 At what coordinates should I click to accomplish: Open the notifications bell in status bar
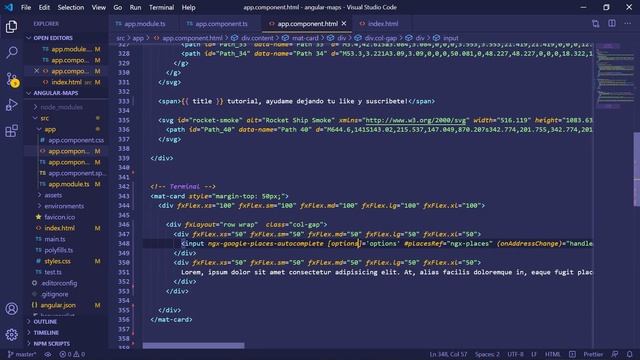coord(629,354)
